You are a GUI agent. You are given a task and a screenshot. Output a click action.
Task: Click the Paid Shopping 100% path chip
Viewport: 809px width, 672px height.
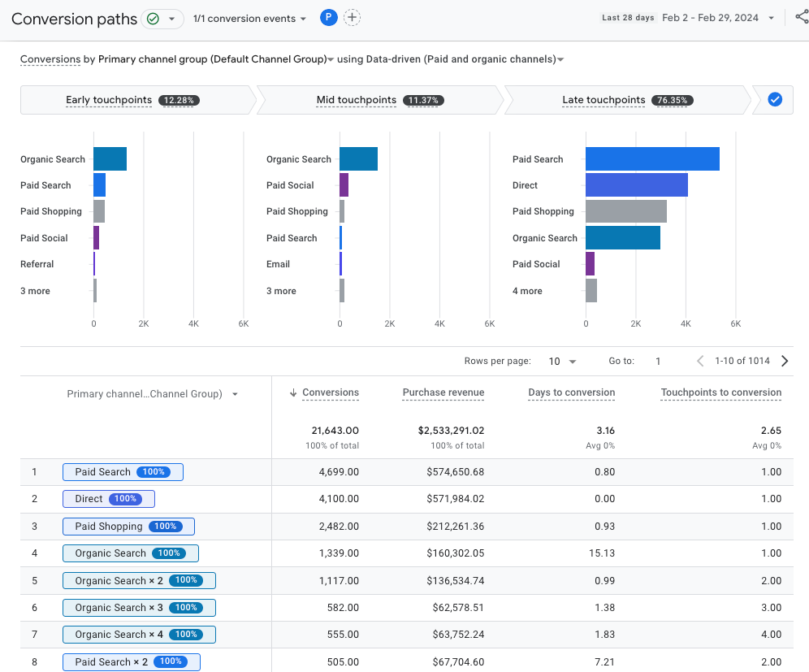tap(128, 527)
